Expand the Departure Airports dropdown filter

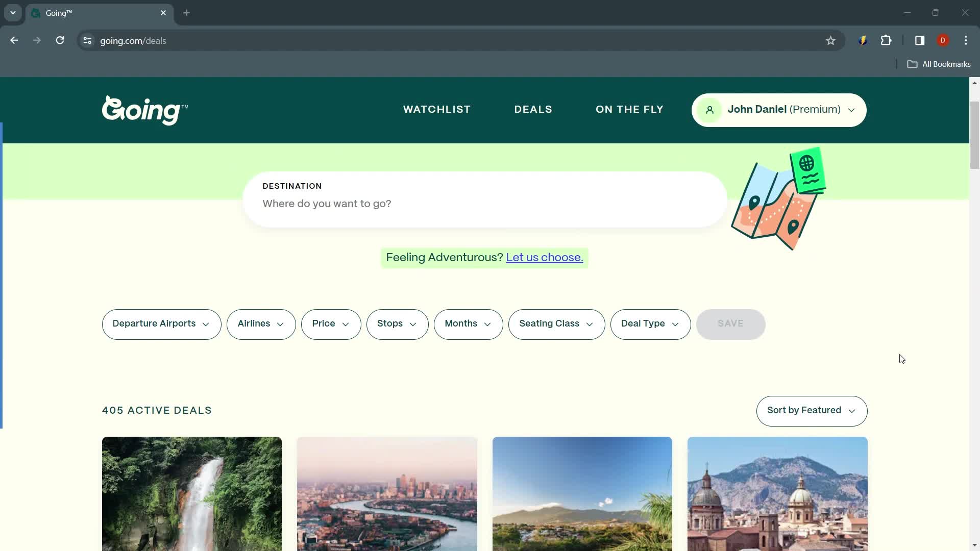pyautogui.click(x=161, y=324)
